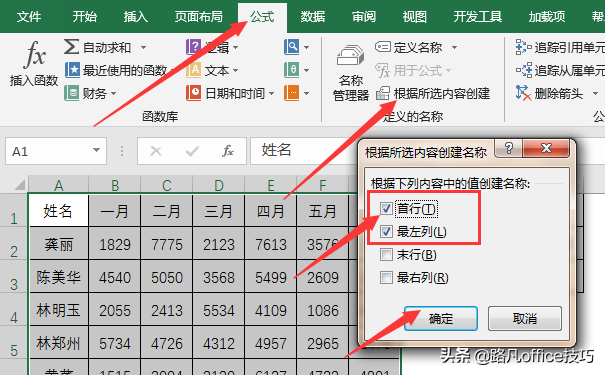Click the Name Box showing A1
The image size is (605, 375).
(56, 151)
